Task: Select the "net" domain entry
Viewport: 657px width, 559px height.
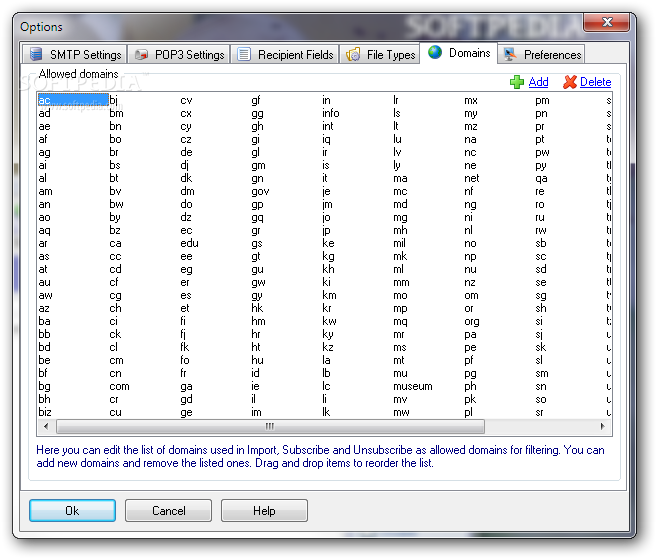Action: (472, 179)
